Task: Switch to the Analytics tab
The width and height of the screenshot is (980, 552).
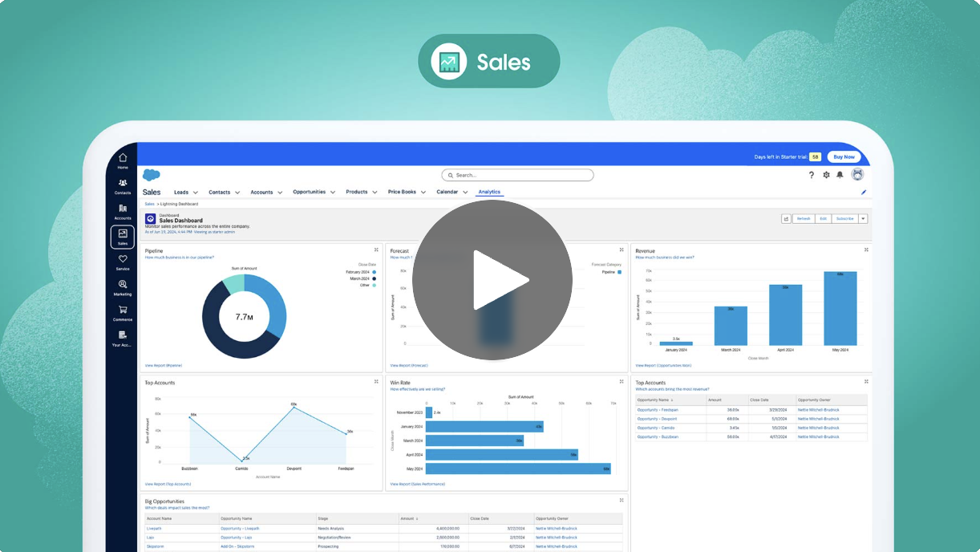Action: tap(489, 193)
